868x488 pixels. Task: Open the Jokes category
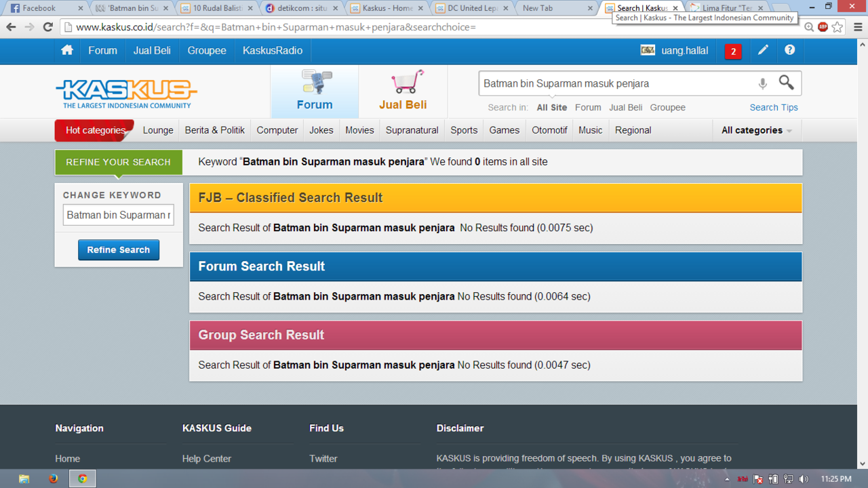tap(321, 130)
